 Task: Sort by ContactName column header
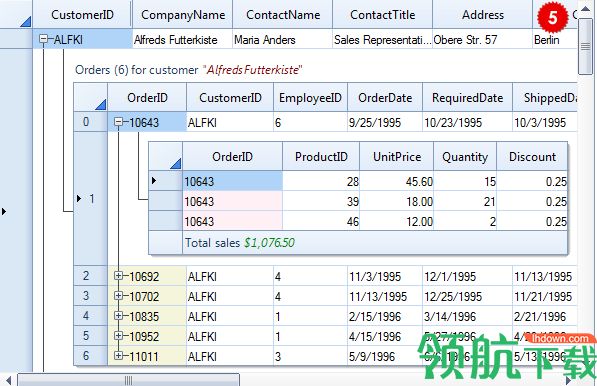[283, 14]
